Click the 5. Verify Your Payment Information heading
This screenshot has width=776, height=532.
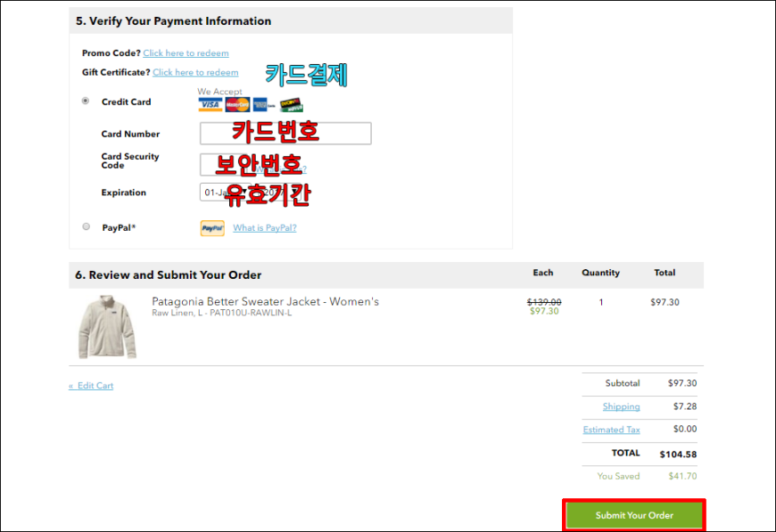pos(173,20)
